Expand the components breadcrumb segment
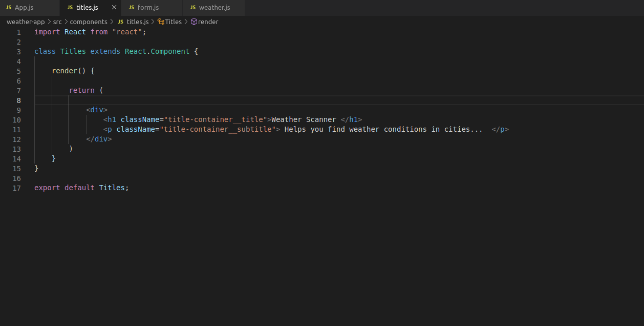The image size is (644, 326). click(x=89, y=22)
